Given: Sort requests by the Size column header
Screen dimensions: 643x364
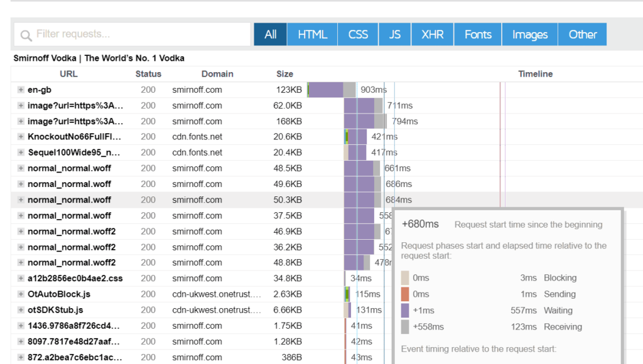Looking at the screenshot, I should (x=284, y=73).
